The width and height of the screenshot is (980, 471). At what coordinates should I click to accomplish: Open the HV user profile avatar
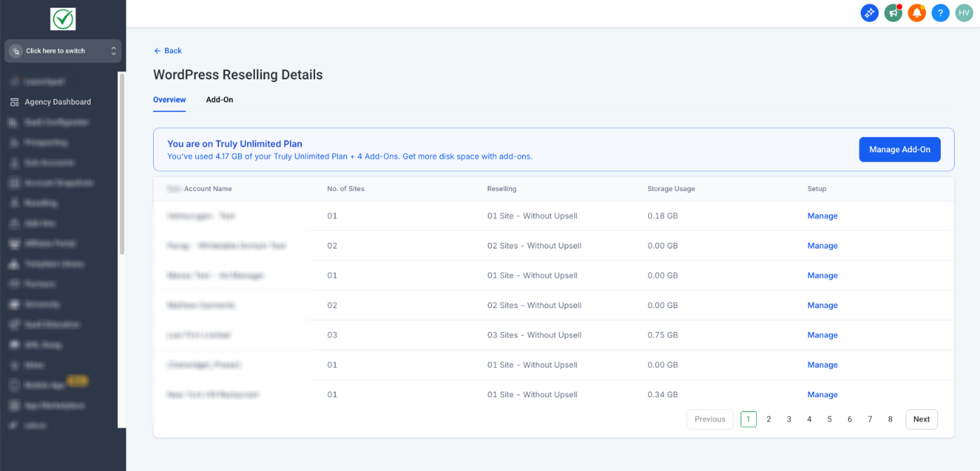coord(964,13)
